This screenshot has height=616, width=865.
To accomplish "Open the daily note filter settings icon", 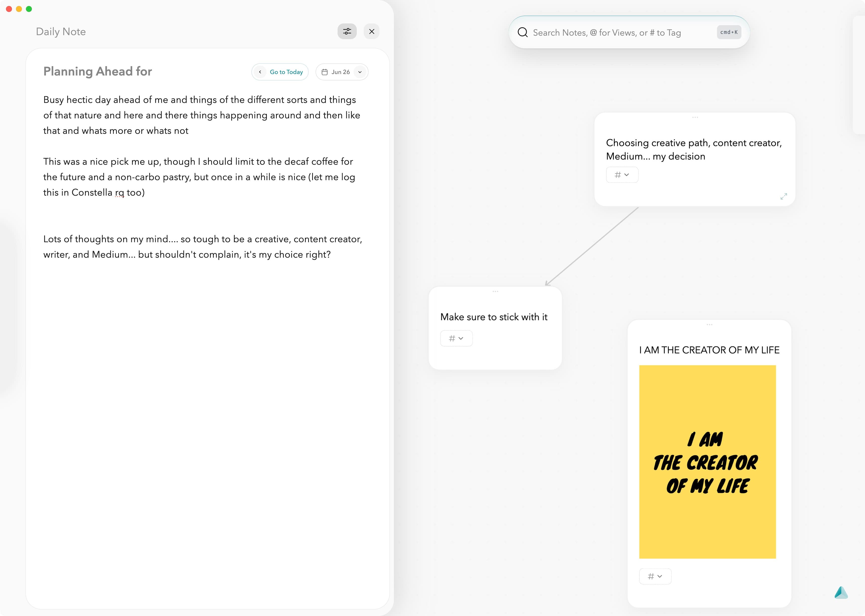I will click(347, 31).
